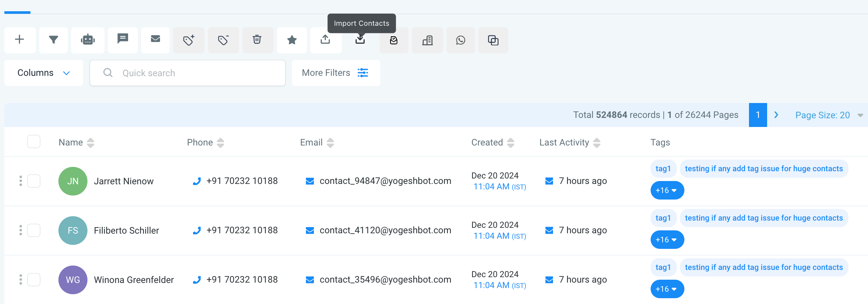Open More Filters
The image size is (868, 304).
pos(336,73)
